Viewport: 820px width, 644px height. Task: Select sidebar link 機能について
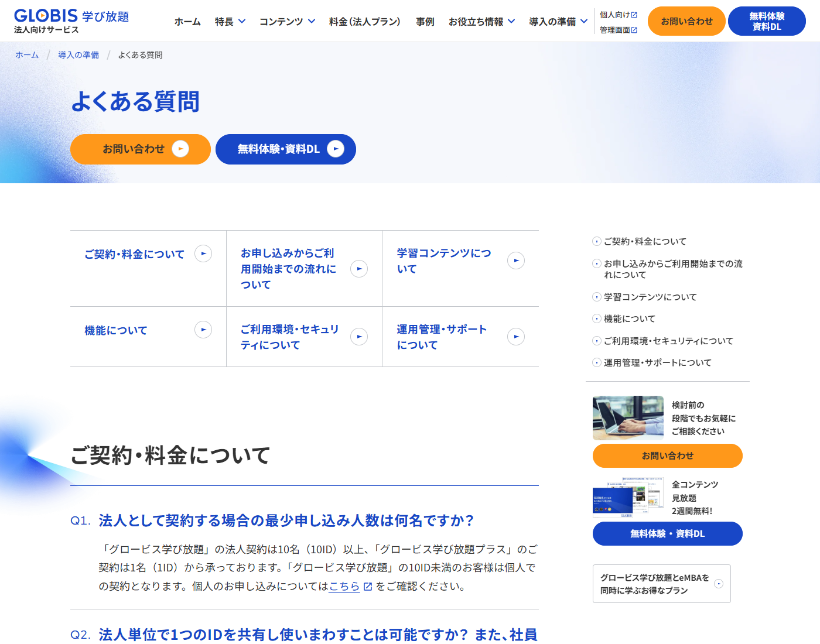[630, 318]
